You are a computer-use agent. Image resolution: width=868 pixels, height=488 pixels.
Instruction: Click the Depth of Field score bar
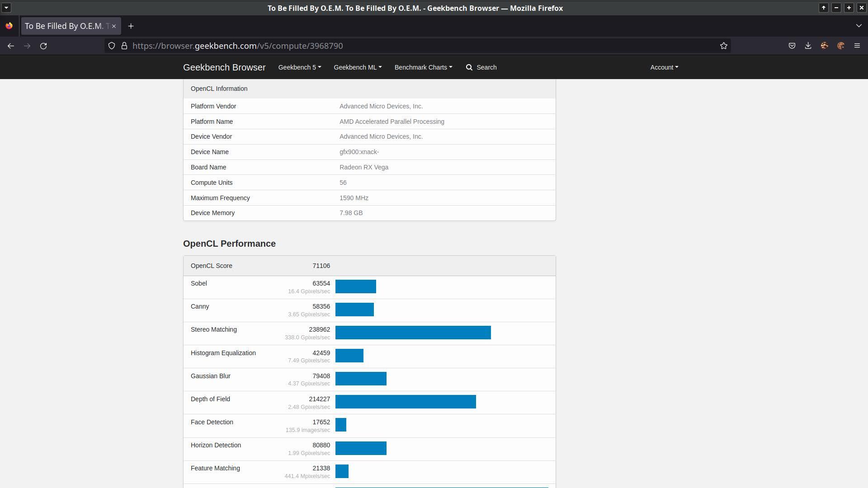pos(406,402)
